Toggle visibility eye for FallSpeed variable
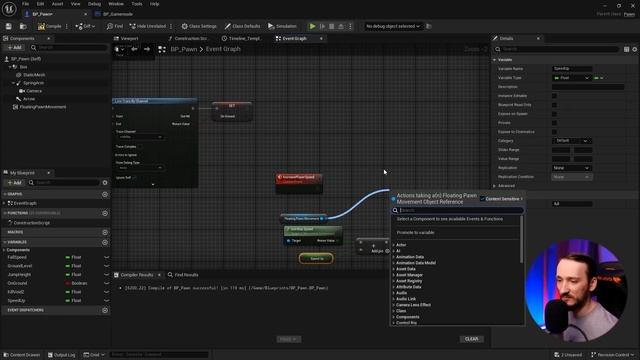 [107, 258]
